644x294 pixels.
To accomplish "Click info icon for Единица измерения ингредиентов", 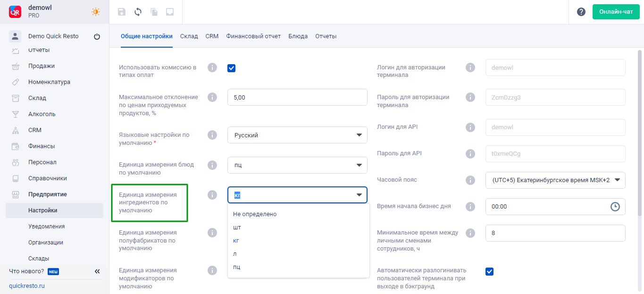I will click(212, 195).
